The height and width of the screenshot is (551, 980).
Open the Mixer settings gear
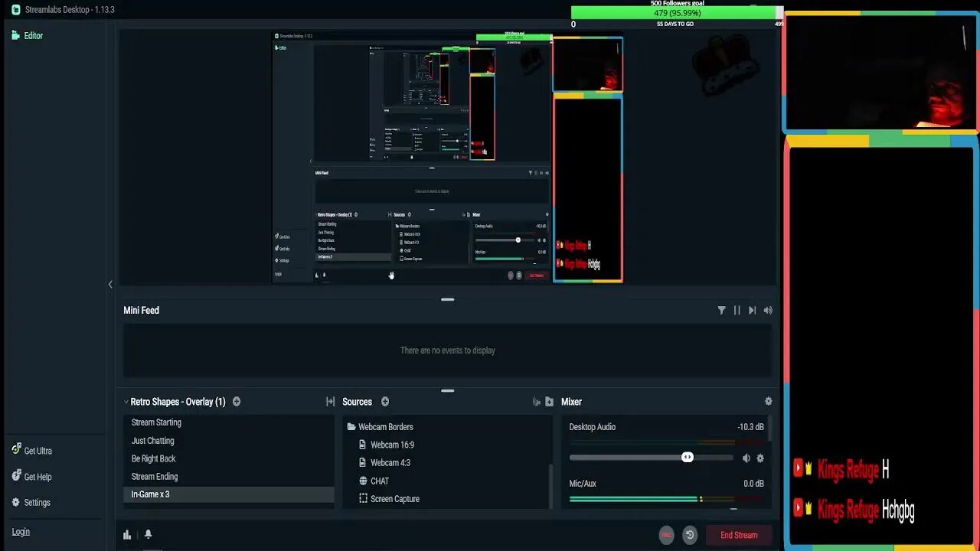[x=768, y=402]
